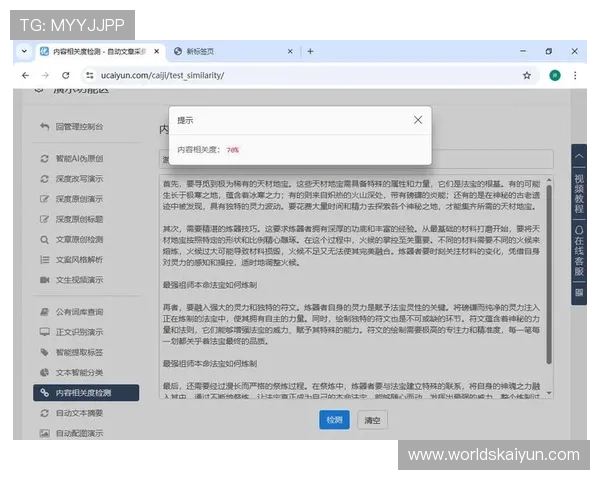Viewport: 600px width, 480px height.
Task: Click the paragraph starting with 最后
Action: point(351,392)
